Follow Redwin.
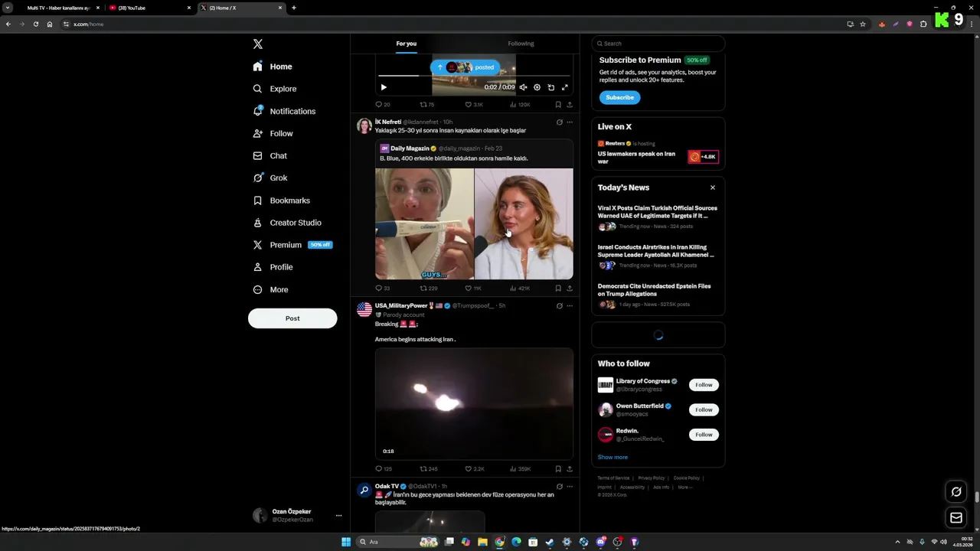The image size is (980, 551). coord(704,435)
